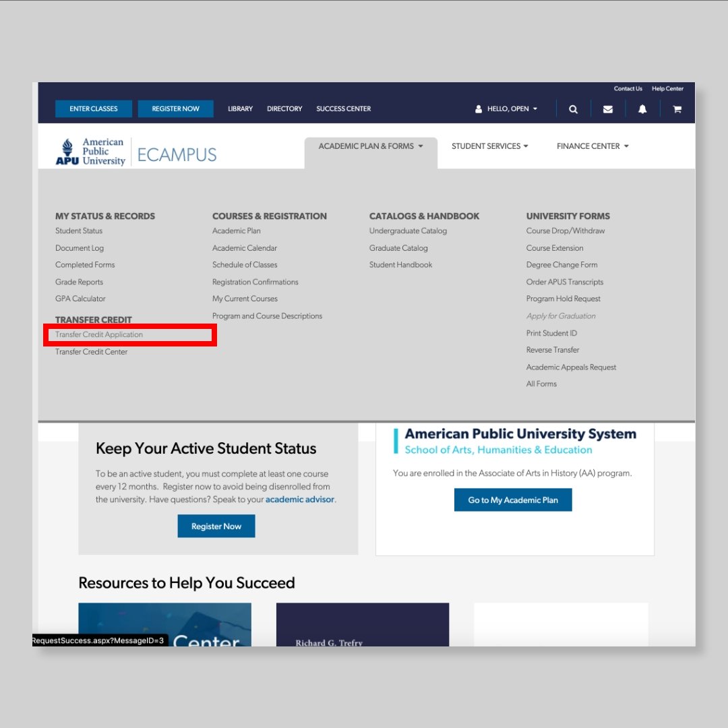This screenshot has height=728, width=728.
Task: Expand the Student Services menu
Action: 489,146
